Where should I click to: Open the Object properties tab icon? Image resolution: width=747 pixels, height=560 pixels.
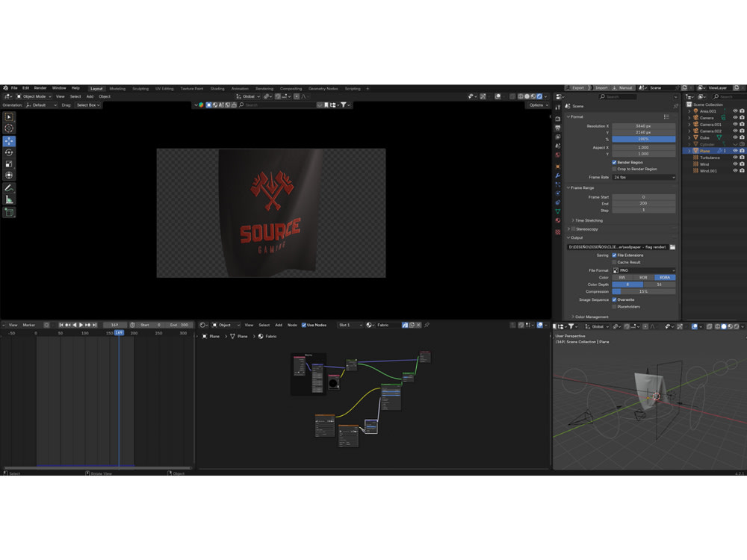pyautogui.click(x=558, y=167)
